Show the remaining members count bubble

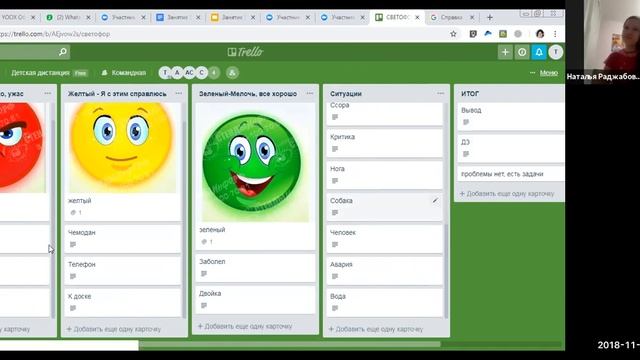pyautogui.click(x=213, y=73)
